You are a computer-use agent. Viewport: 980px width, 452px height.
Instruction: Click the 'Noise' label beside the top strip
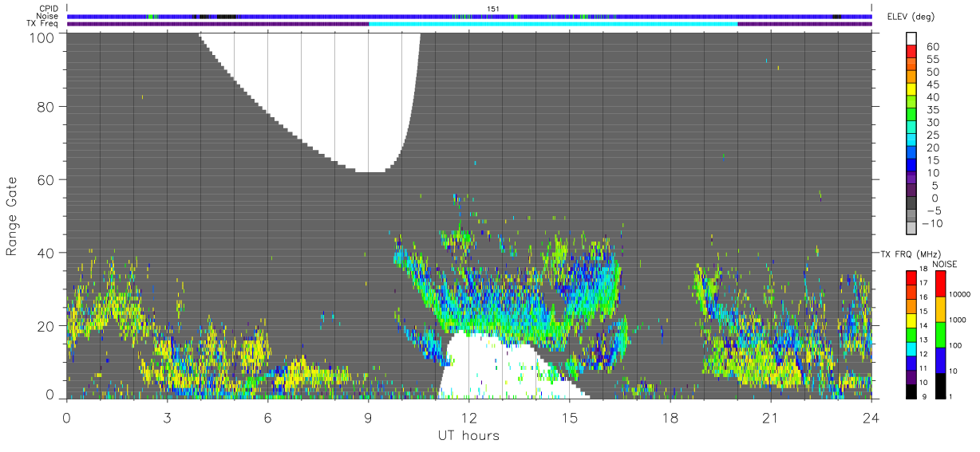tap(47, 16)
